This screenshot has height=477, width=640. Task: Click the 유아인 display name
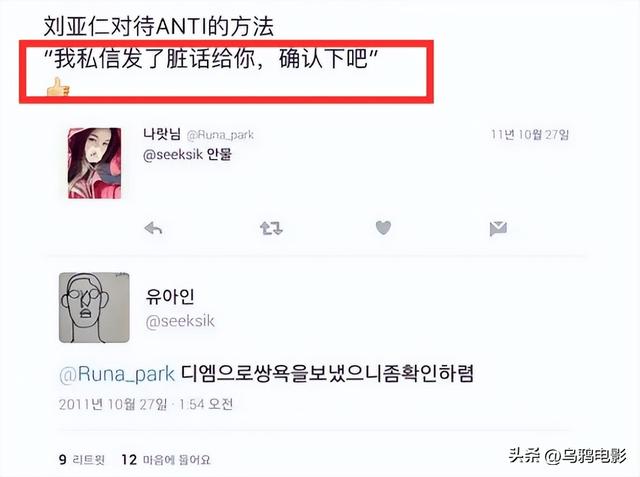click(x=170, y=297)
